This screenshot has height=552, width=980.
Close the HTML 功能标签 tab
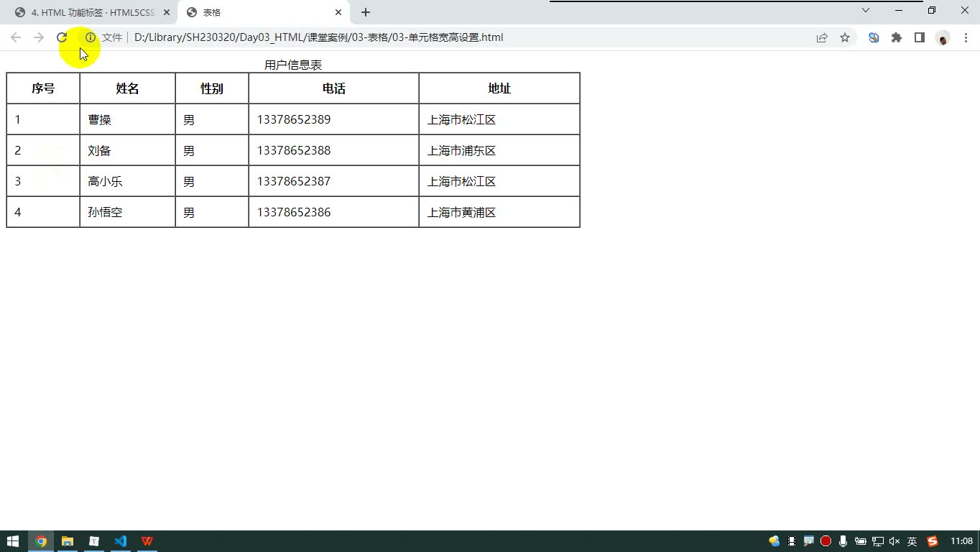[x=167, y=12]
